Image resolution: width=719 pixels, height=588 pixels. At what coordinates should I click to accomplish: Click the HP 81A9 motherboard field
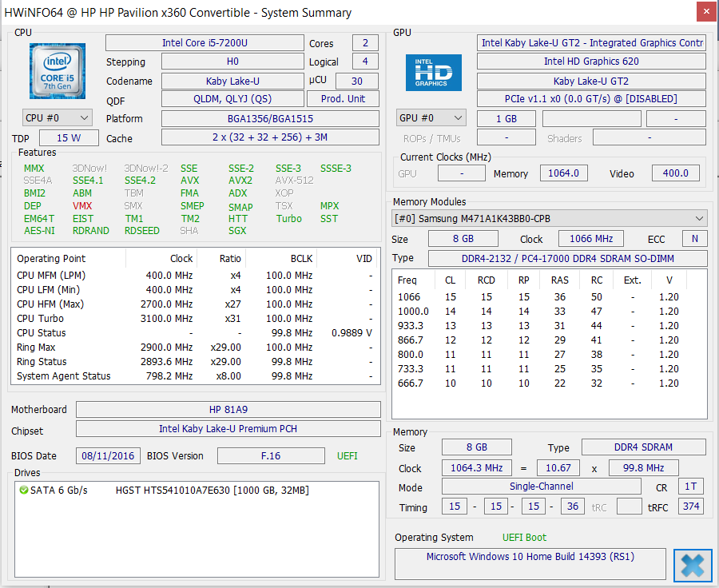(x=228, y=409)
